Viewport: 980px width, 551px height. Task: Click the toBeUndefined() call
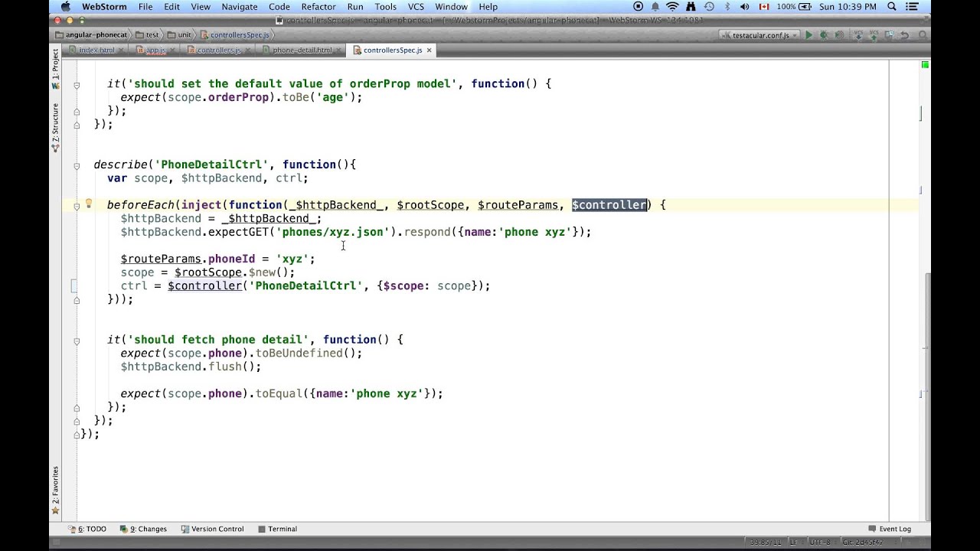(x=309, y=353)
